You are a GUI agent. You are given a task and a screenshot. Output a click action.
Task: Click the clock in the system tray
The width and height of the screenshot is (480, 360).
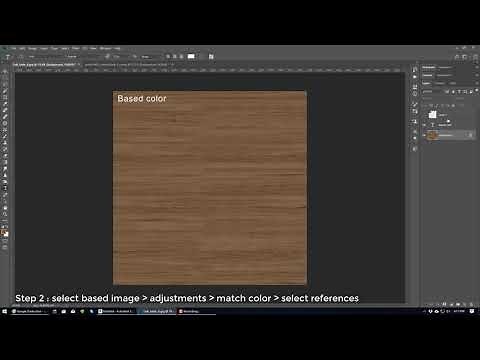pos(459,311)
